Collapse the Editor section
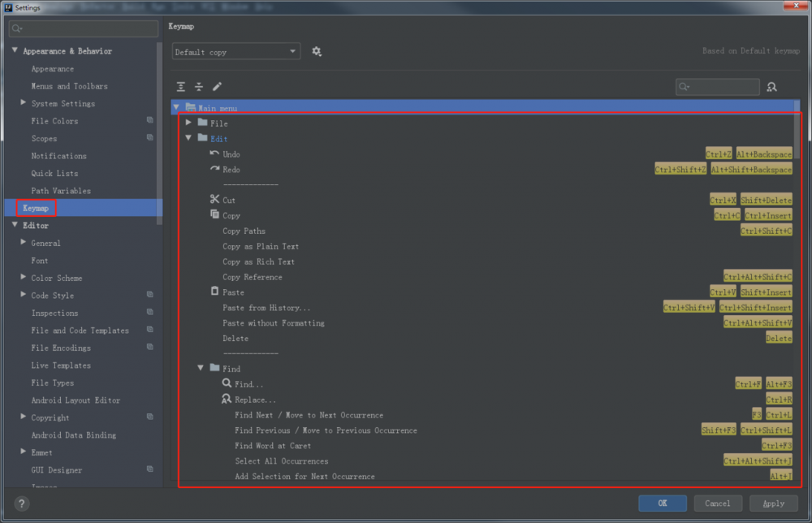 pyautogui.click(x=15, y=225)
